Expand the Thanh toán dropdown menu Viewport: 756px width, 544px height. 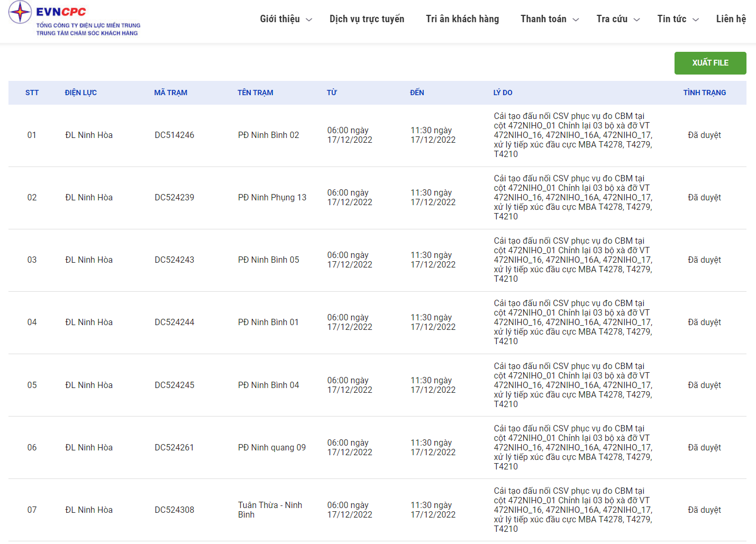[549, 19]
